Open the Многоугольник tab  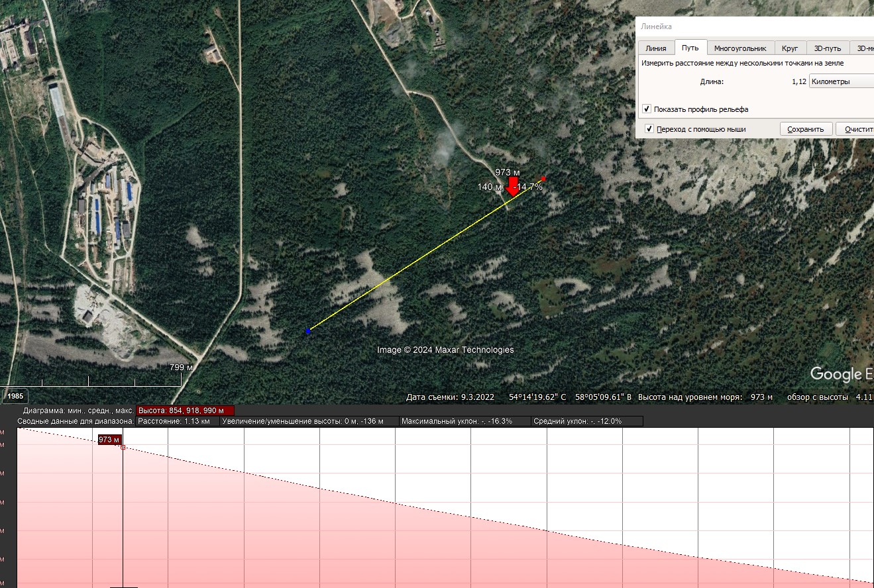pyautogui.click(x=740, y=48)
